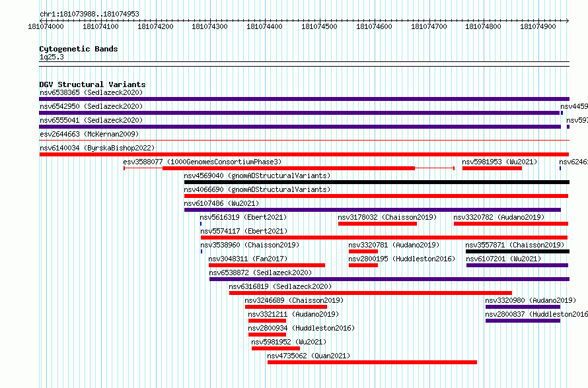Screen dimensions: 588x388
Task: Click ruler tick label 181074500
Action: click(320, 26)
